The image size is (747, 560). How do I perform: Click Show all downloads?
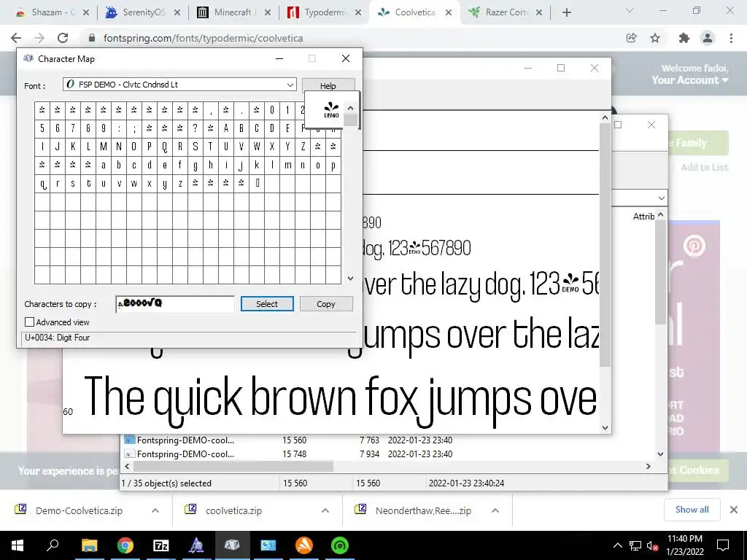692,510
